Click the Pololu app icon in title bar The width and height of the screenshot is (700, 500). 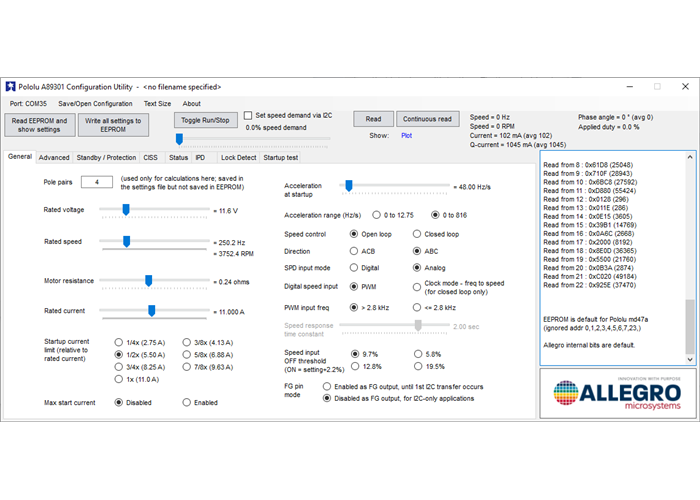click(x=10, y=87)
